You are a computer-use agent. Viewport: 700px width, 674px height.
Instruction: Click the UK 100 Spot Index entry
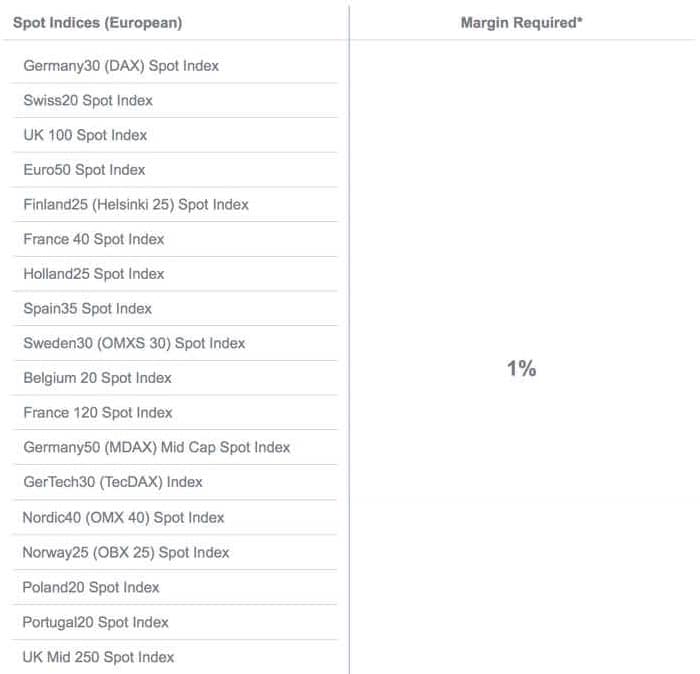85,135
